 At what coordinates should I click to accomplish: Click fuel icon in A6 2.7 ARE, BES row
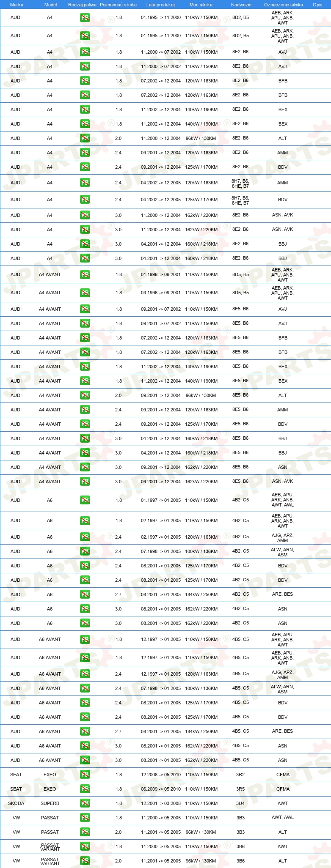[x=85, y=594]
